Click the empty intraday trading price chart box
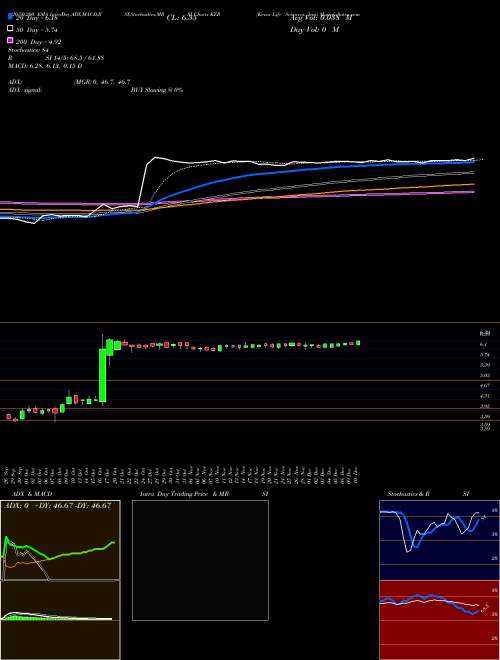Screen dimensions: 500x660 [200, 560]
